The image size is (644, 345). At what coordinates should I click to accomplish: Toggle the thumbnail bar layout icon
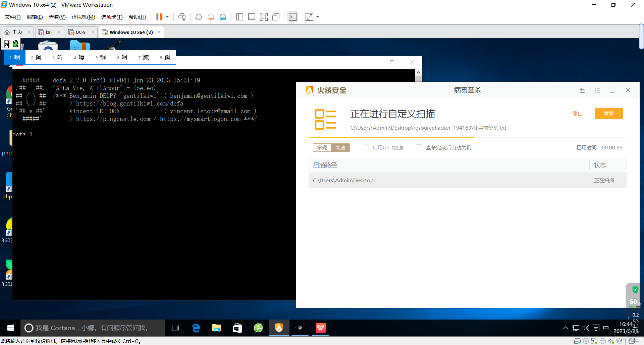pos(252,17)
